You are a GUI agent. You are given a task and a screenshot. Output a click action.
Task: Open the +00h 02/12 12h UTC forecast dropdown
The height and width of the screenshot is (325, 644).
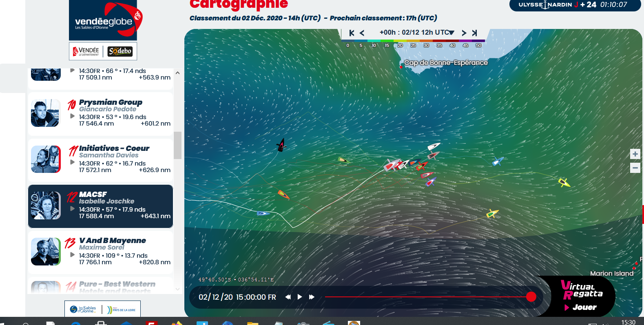[x=416, y=33]
